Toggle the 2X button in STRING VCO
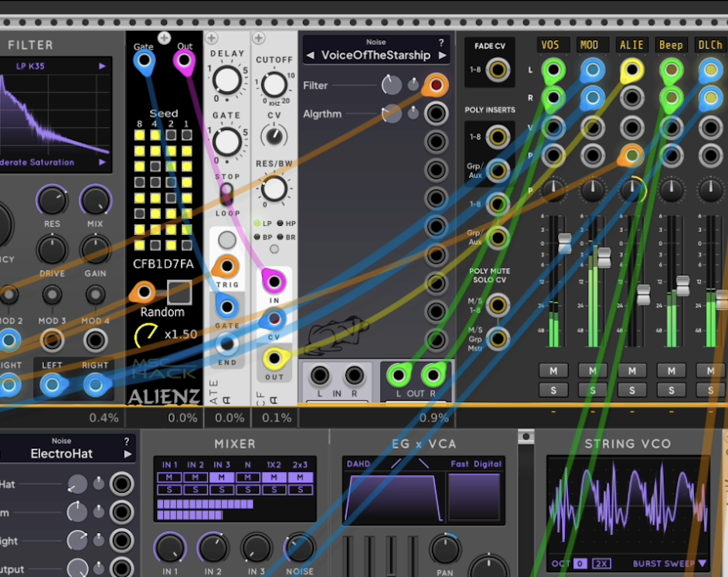The width and height of the screenshot is (728, 577). pyautogui.click(x=601, y=564)
